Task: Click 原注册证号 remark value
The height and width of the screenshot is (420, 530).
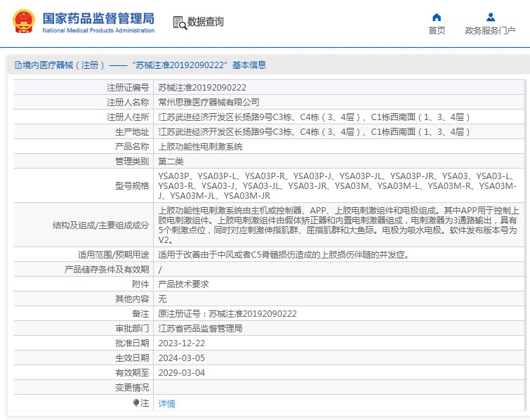Action: coord(227,314)
